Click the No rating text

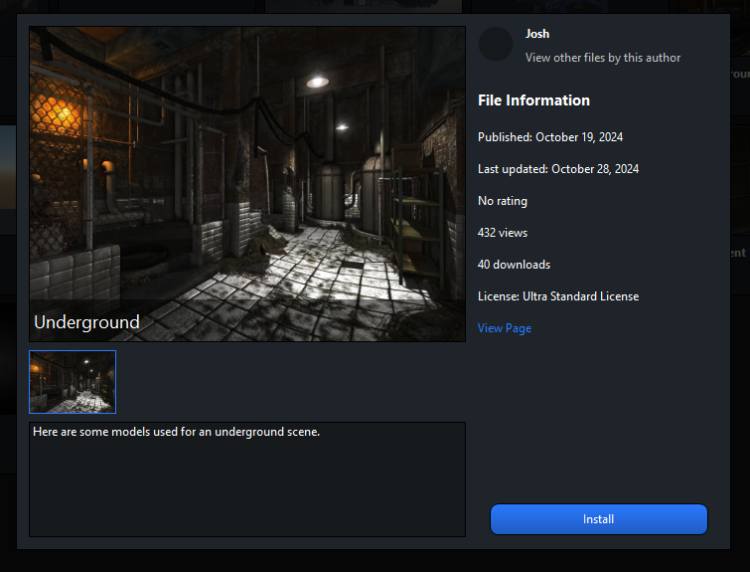click(x=502, y=201)
